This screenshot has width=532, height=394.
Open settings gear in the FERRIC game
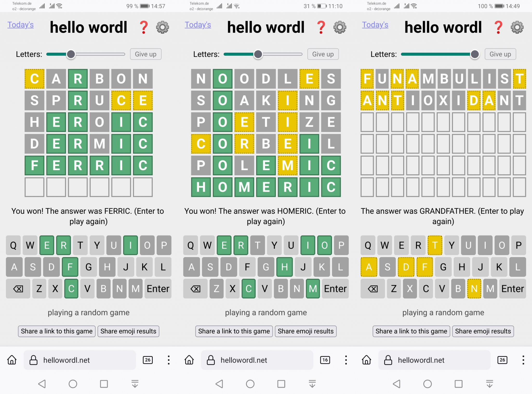(163, 27)
